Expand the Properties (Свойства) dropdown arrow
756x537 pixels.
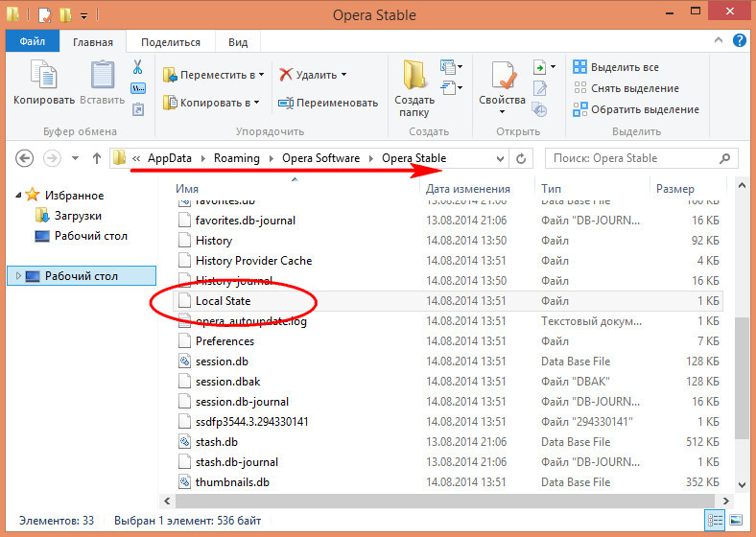[502, 112]
